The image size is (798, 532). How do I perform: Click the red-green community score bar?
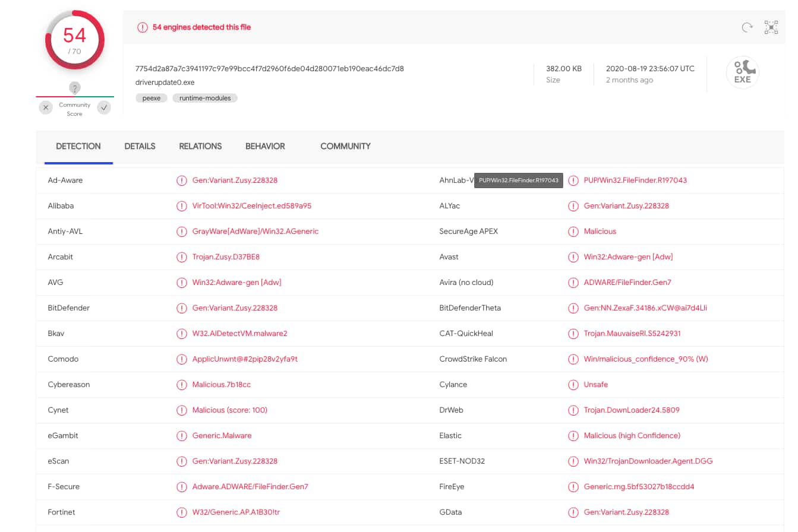pyautogui.click(x=74, y=95)
